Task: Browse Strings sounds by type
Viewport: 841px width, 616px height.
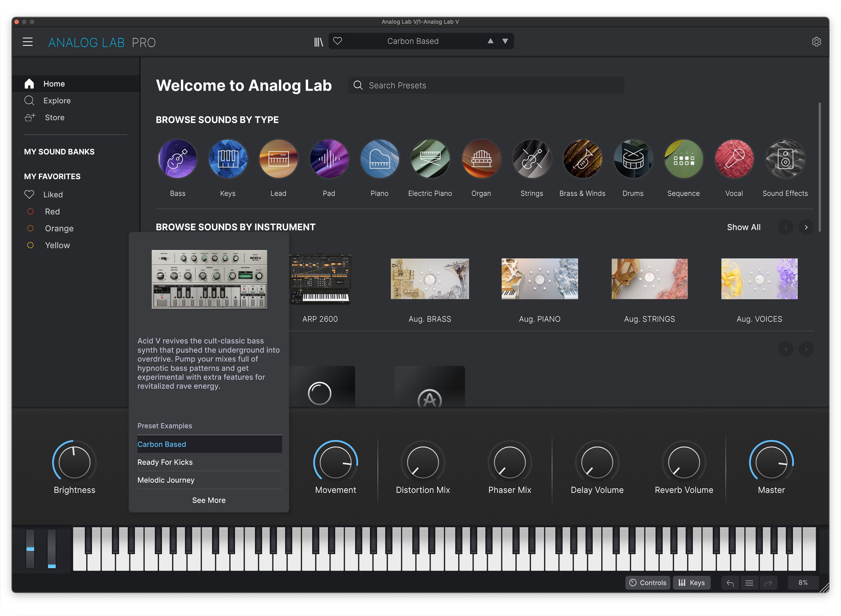Action: pos(532,158)
